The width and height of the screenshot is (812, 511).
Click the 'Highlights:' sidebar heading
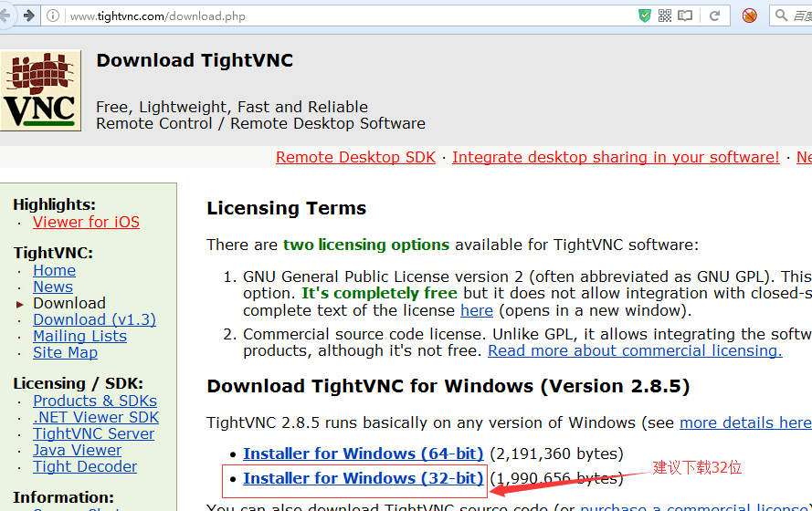tap(55, 204)
